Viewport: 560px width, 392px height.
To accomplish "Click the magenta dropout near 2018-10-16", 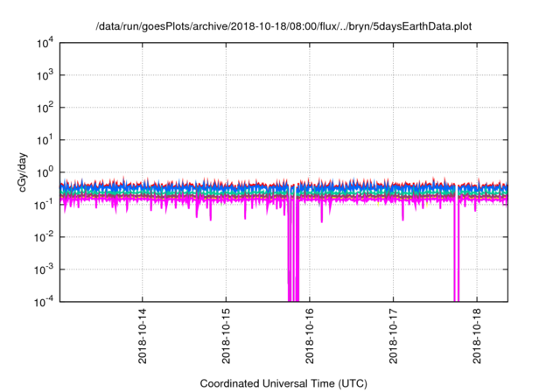I will coord(293,250).
